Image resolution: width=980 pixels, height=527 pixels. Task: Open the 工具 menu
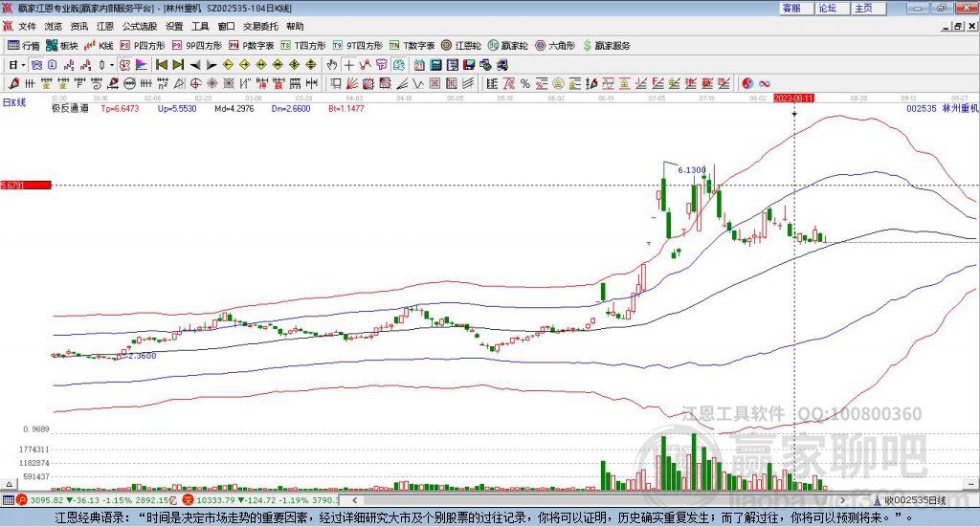pos(200,26)
